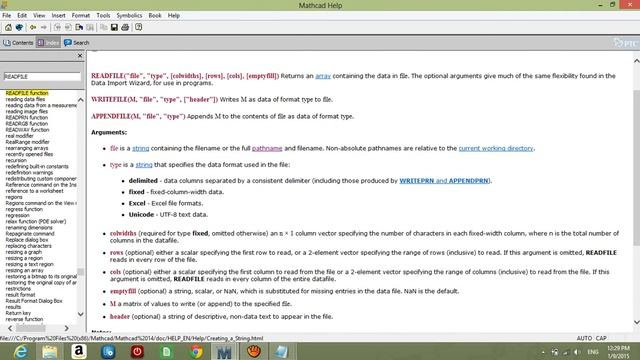Viewport: 640px width, 360px height.
Task: Click index list scroll right arrow
Action: tap(67, 328)
